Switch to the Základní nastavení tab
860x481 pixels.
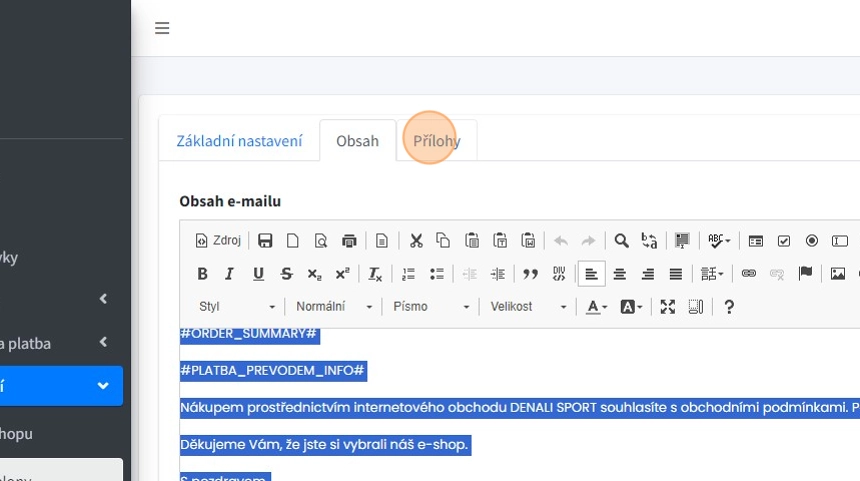point(239,141)
